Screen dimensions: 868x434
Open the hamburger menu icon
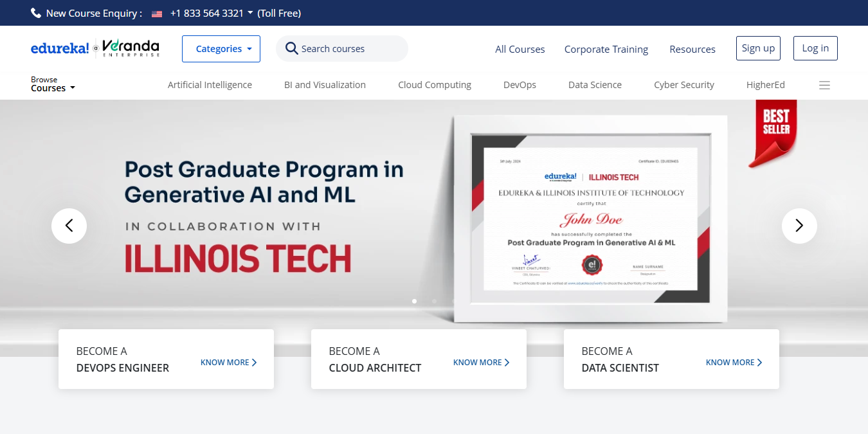click(x=824, y=85)
